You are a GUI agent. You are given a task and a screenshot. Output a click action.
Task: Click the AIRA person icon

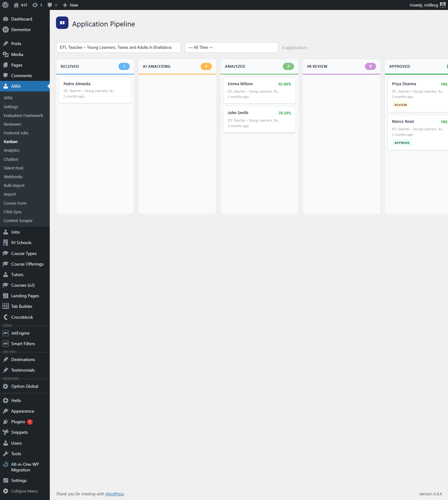coord(6,86)
